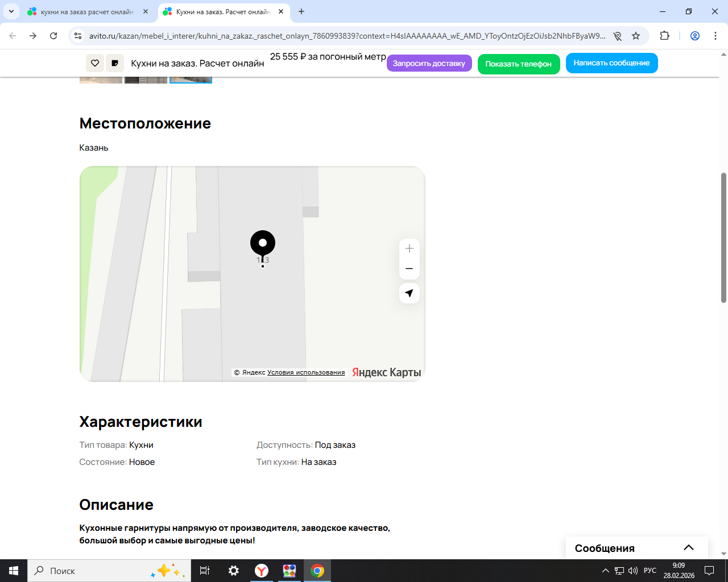
Task: Open the clock showing 9:09 28.02.2026
Action: coord(679,571)
